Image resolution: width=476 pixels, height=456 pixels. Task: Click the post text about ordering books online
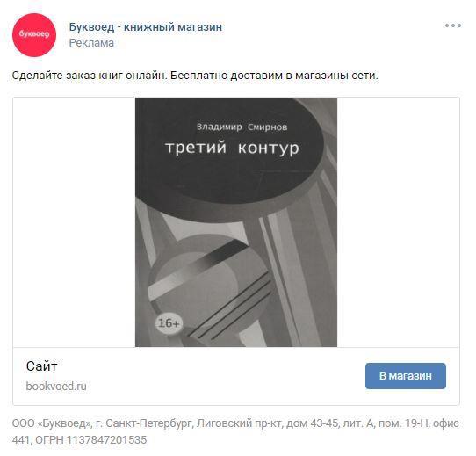tap(195, 76)
